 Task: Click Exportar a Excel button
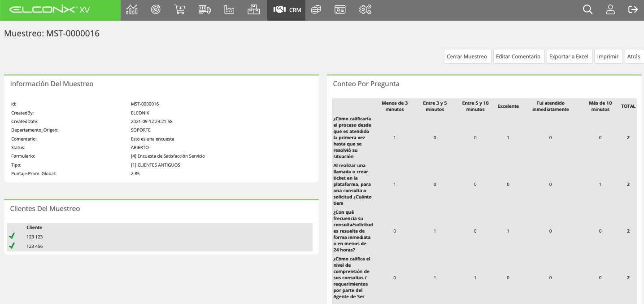570,57
